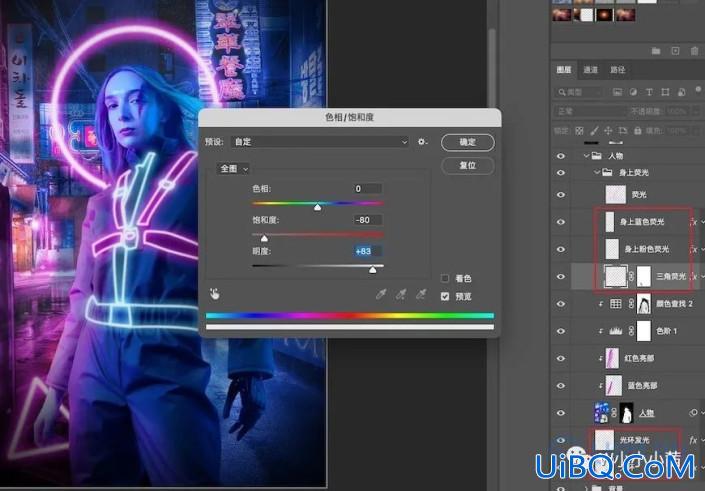Open the layer filter type dropdown

click(578, 92)
